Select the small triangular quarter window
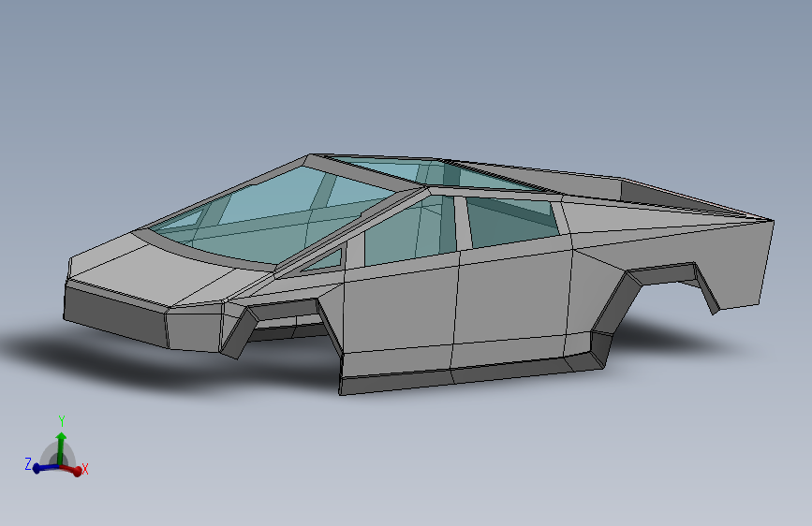The image size is (812, 526). [x=325, y=261]
